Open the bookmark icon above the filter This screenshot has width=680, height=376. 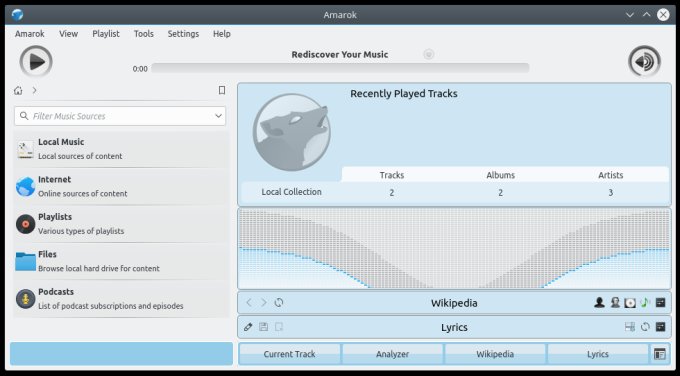point(222,90)
